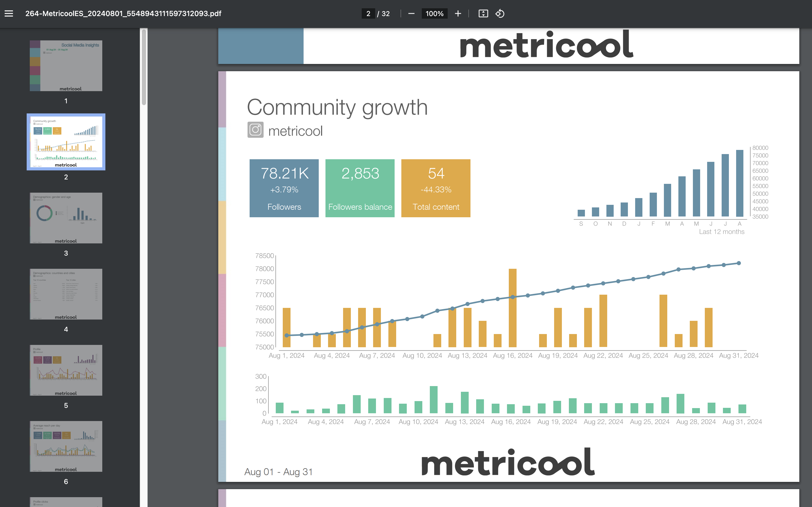812x507 pixels.
Task: Click the thumbnail sidebar scrollbar
Action: (x=144, y=67)
